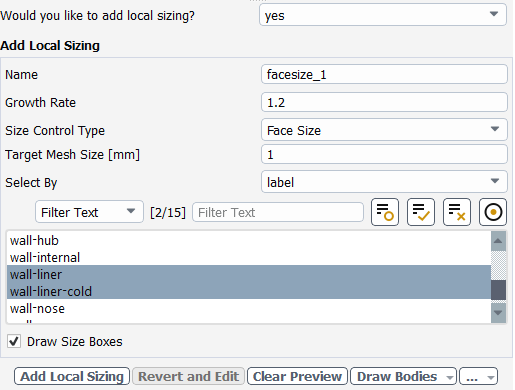The height and width of the screenshot is (390, 515).
Task: Open the local sizing yes dropdown
Action: (x=383, y=15)
